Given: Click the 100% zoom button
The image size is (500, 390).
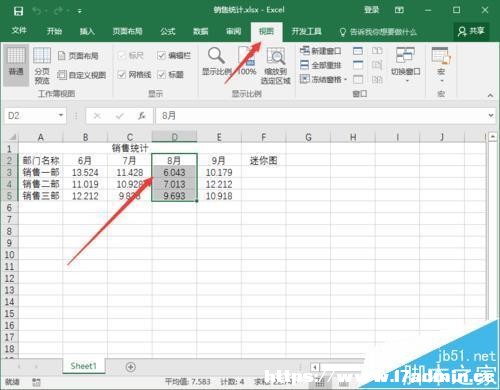Looking at the screenshot, I should tap(247, 61).
